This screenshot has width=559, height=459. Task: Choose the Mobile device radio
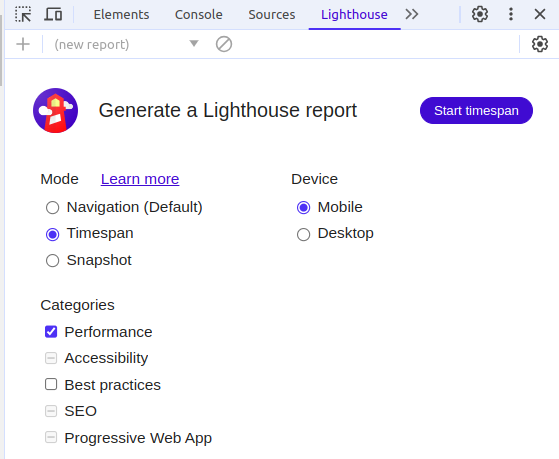click(303, 208)
